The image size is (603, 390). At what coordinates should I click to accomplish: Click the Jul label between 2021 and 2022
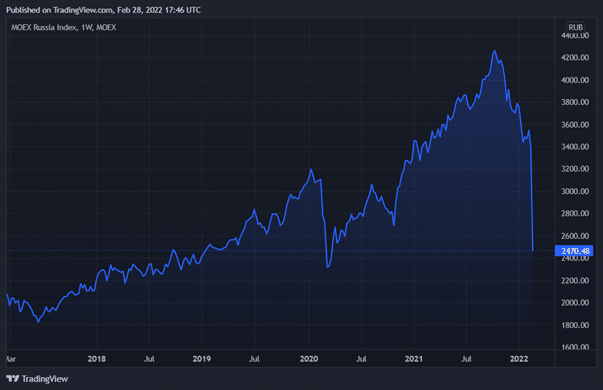[466, 359]
